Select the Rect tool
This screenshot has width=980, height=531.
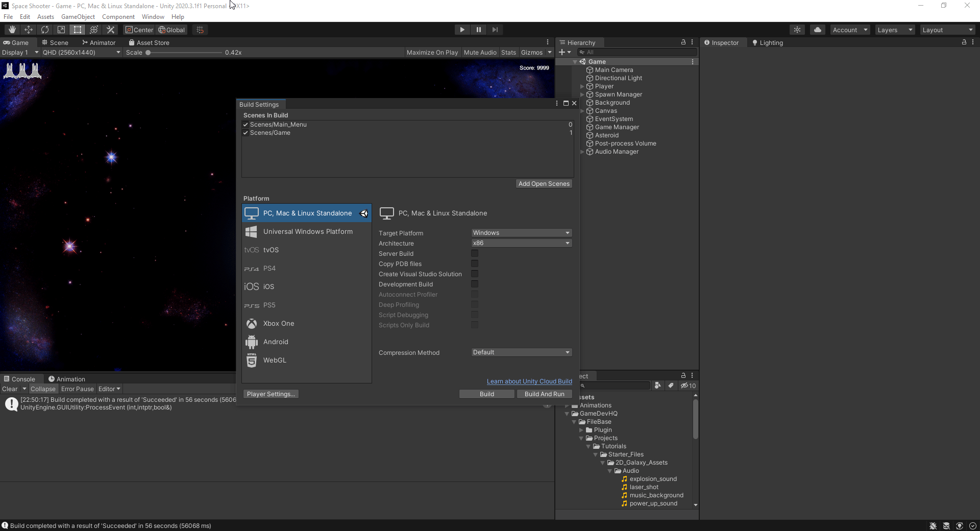(78, 30)
